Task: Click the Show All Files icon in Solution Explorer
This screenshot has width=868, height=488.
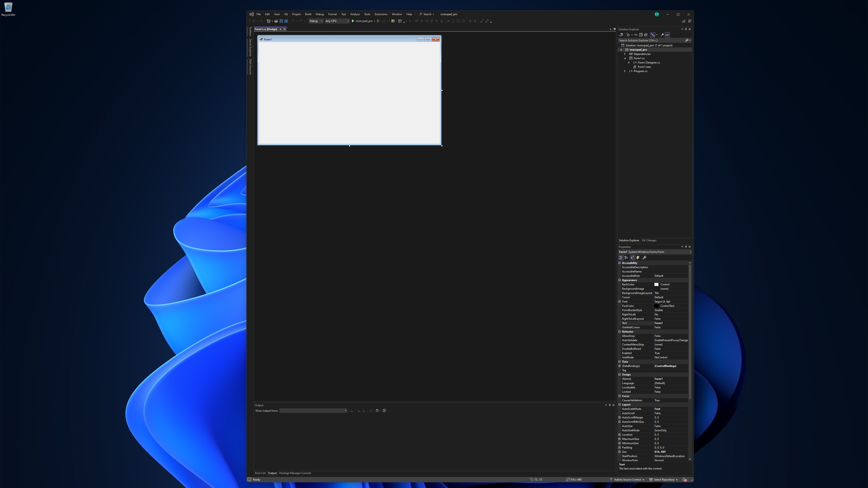Action: (646, 35)
